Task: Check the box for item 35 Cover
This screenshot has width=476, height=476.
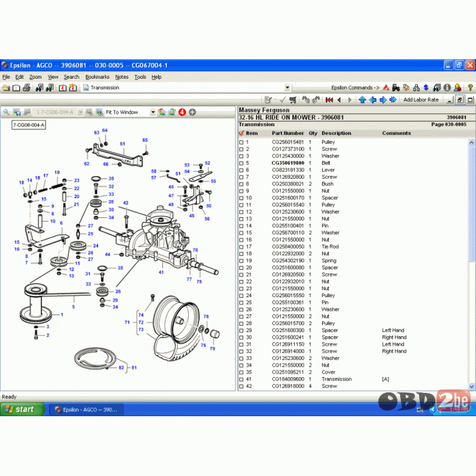Action: (241, 372)
